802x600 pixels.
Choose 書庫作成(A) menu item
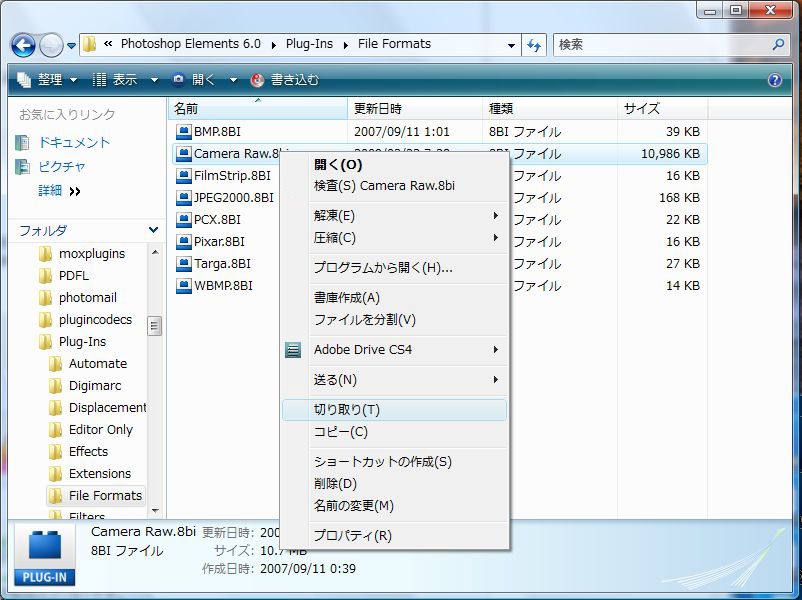[x=394, y=298]
